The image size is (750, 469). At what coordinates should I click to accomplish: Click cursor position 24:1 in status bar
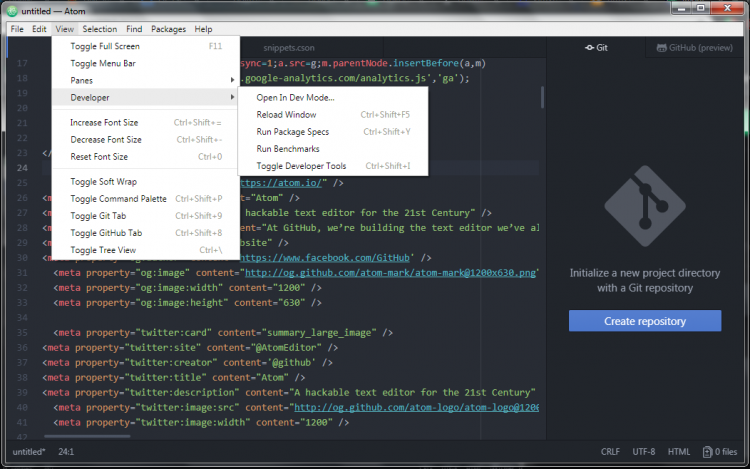[x=66, y=452]
